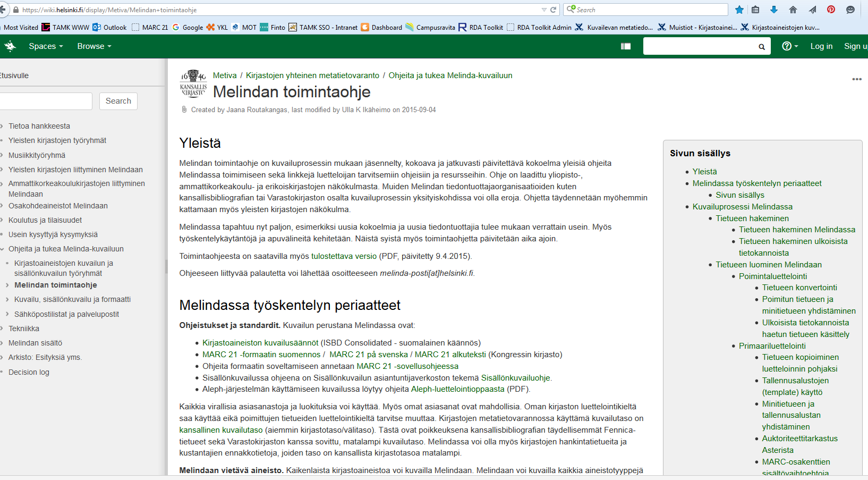The height and width of the screenshot is (480, 868).
Task: Click the magnifier icon in Confluence search
Action: coord(761,47)
